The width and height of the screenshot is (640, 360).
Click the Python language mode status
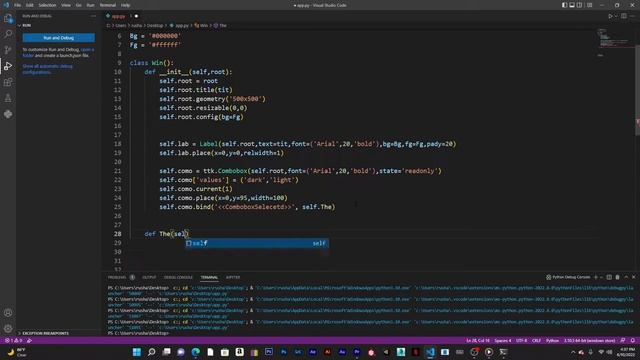552,340
